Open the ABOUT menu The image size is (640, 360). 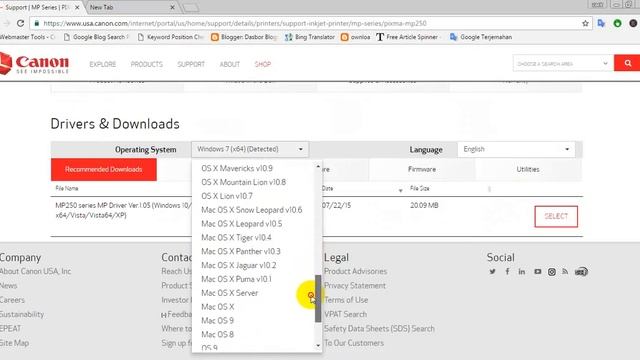click(230, 64)
